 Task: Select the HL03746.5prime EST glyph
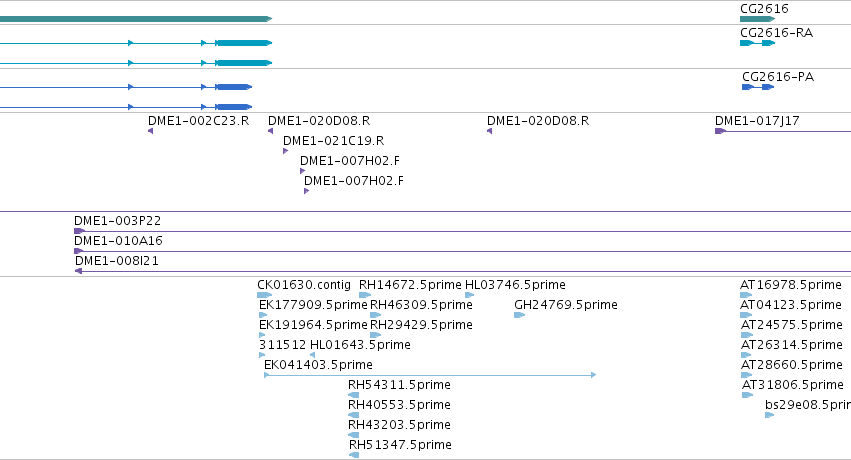coord(469,295)
